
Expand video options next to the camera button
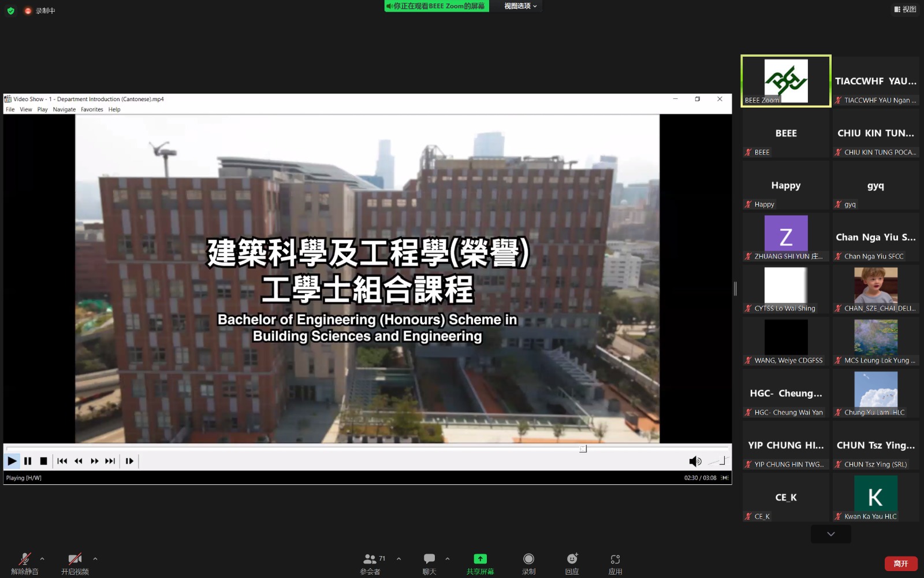pyautogui.click(x=95, y=558)
